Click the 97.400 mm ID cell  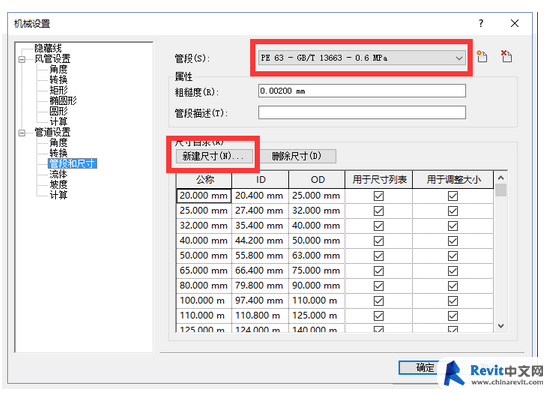coord(260,301)
